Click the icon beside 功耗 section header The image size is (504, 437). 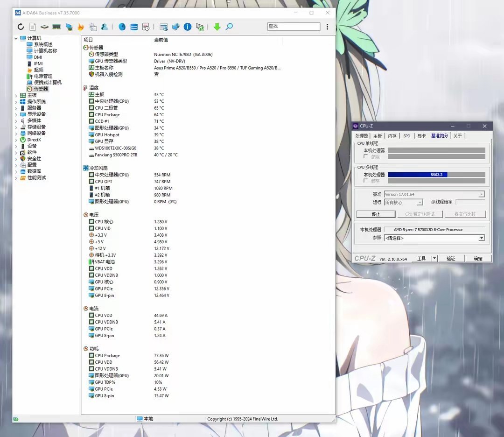coord(85,349)
